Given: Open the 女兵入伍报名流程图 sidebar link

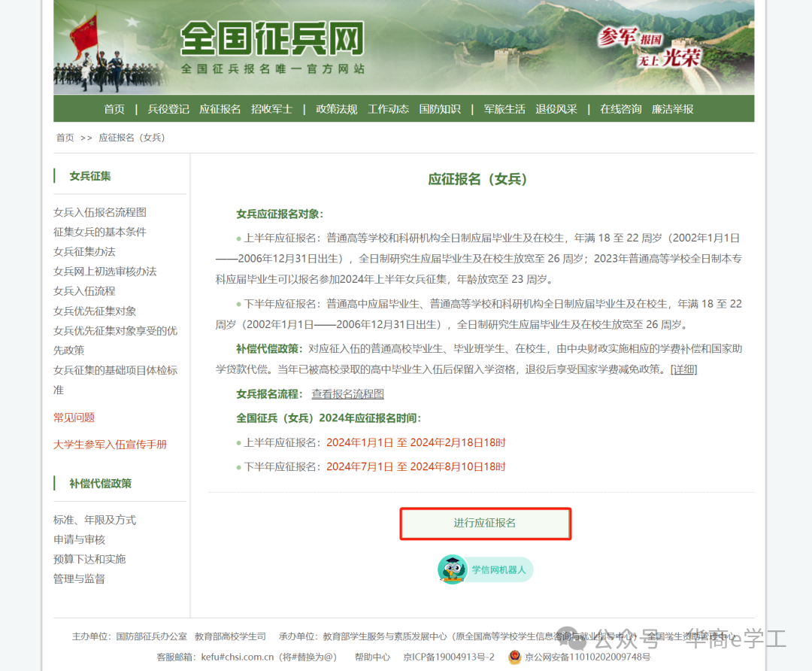Looking at the screenshot, I should pos(100,212).
